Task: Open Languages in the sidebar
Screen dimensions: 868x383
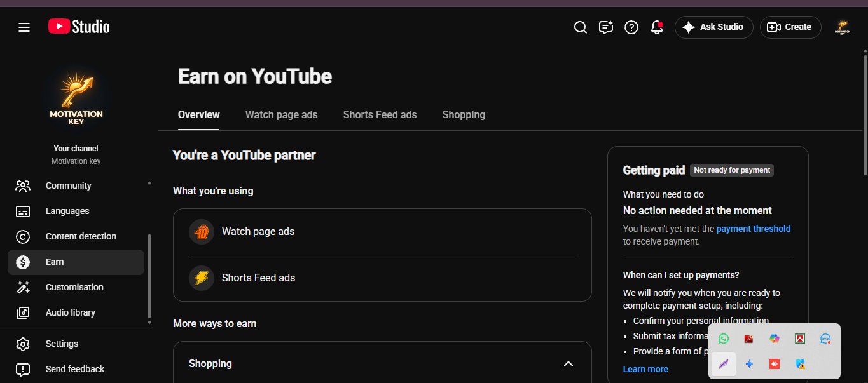Action: coord(76,211)
